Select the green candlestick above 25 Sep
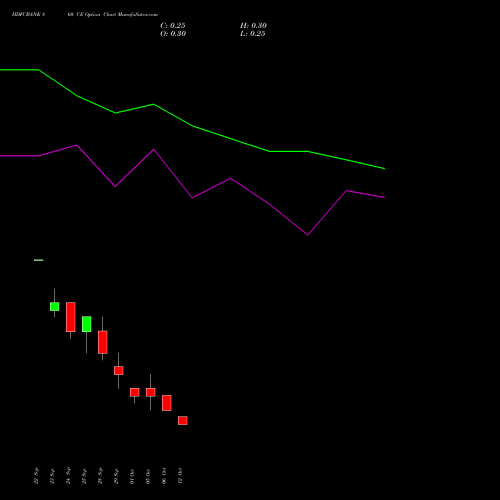 pos(87,324)
